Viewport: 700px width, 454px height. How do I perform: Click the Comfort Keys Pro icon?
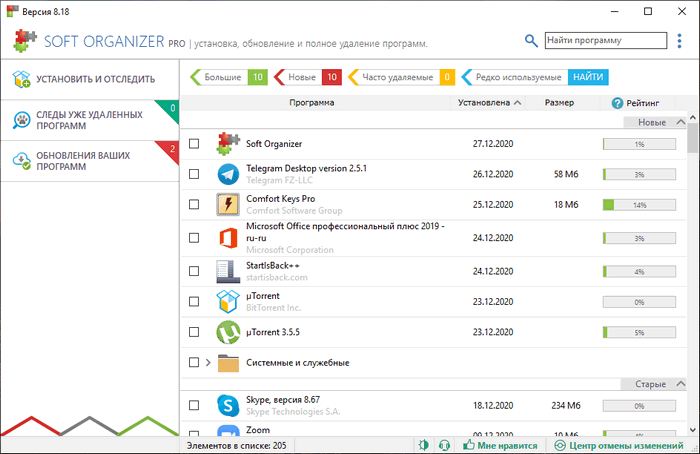click(228, 204)
